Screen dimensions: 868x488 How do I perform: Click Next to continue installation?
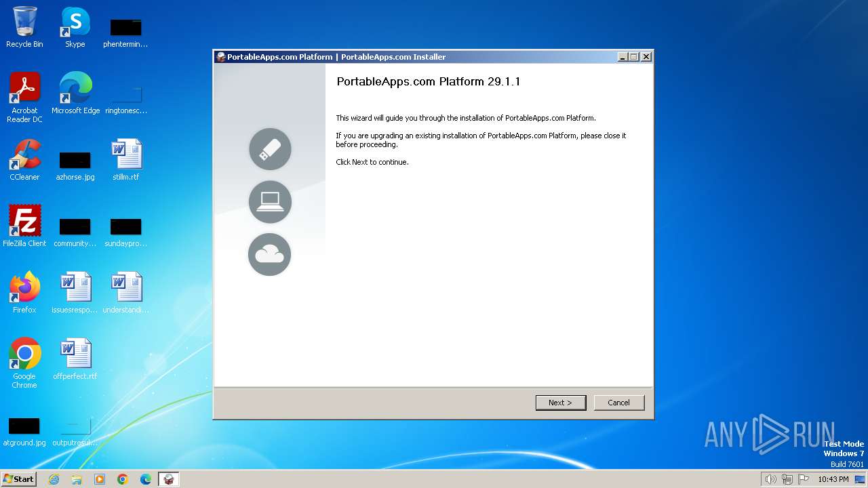(560, 403)
